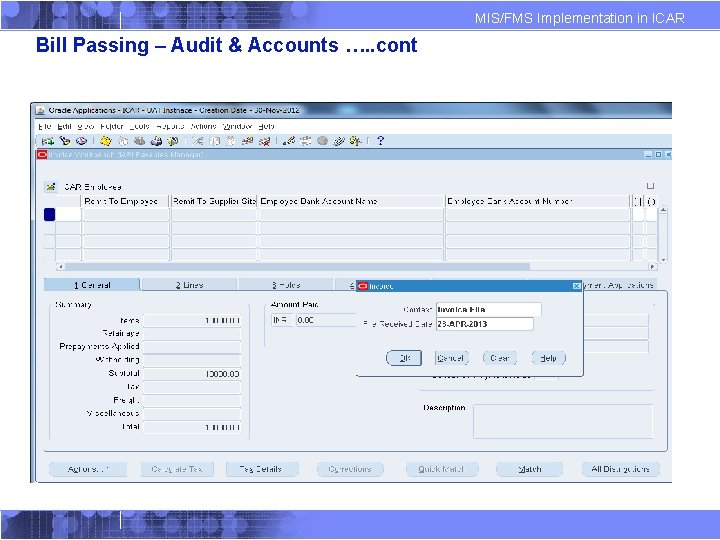Click the table's vertical scrollbar up arrow
This screenshot has width=720, height=540.
pos(663,210)
